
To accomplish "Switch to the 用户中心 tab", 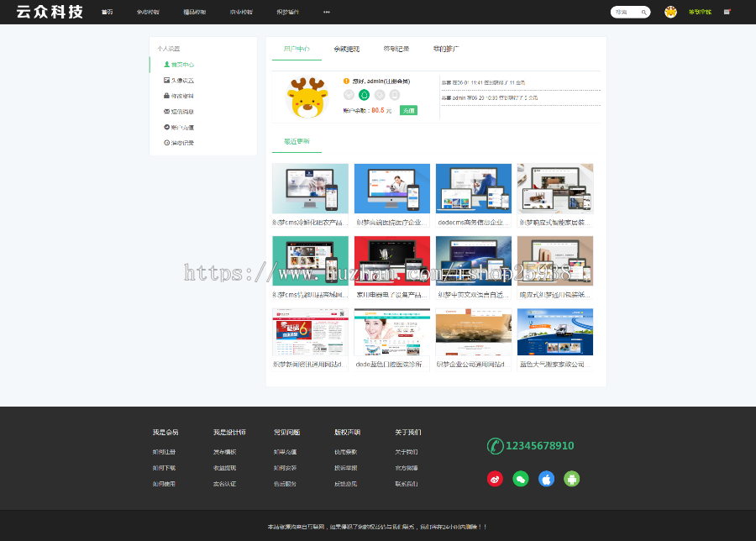I will point(297,49).
